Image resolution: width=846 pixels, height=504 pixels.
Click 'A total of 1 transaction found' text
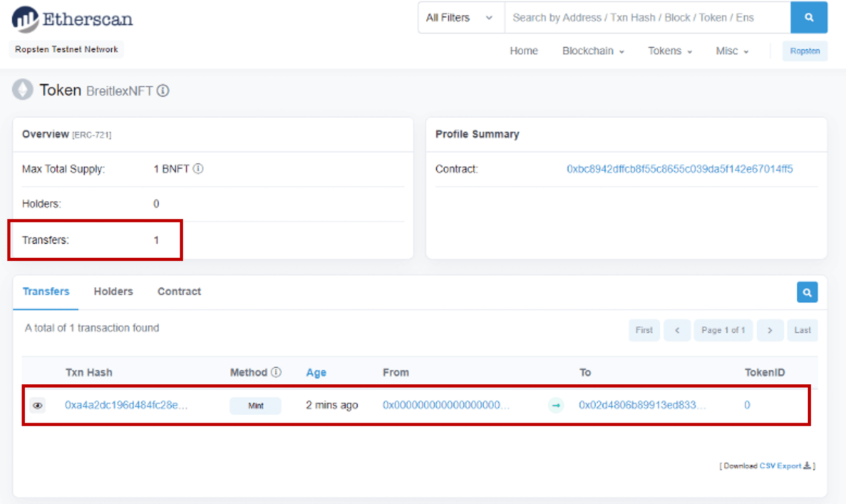pos(92,328)
